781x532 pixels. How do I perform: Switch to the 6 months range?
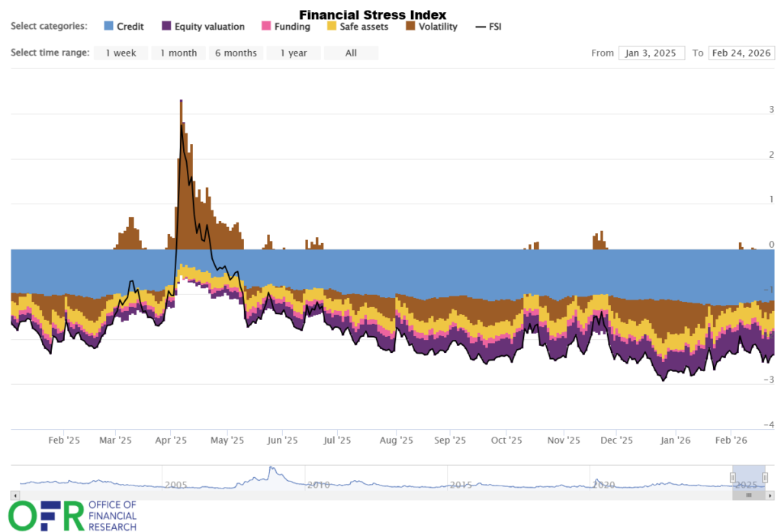point(236,53)
